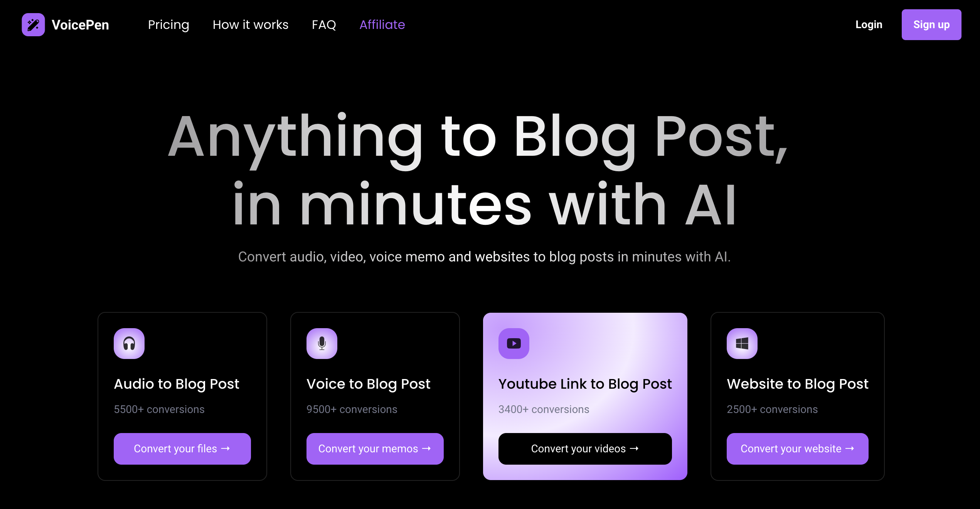Click the Login button

[x=869, y=25]
